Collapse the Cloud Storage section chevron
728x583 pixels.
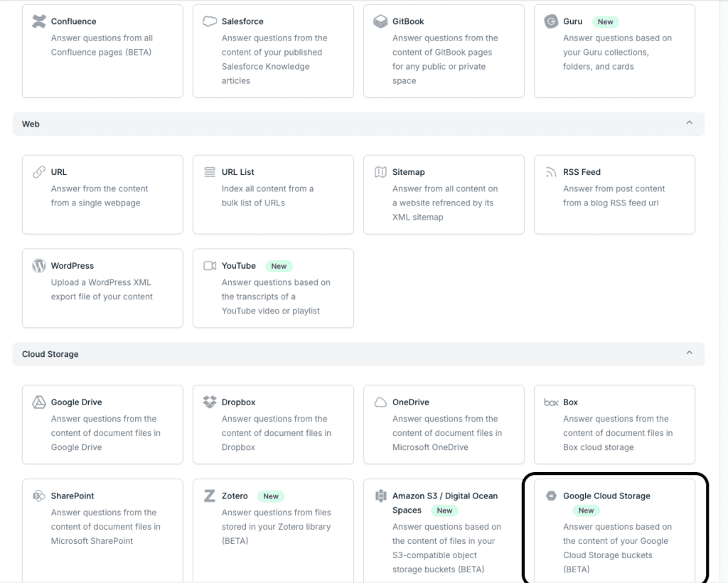pos(689,353)
